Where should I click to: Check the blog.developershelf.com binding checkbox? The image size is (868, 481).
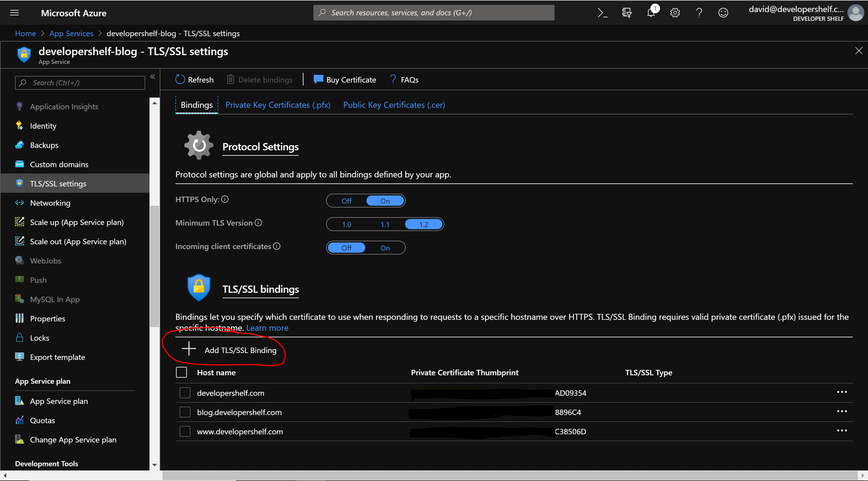point(185,412)
